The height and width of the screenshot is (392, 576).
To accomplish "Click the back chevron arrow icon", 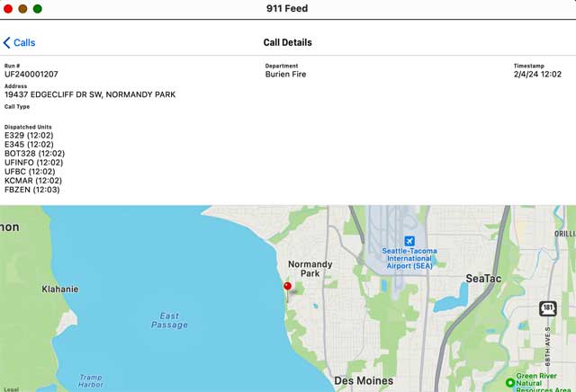I will [x=7, y=42].
